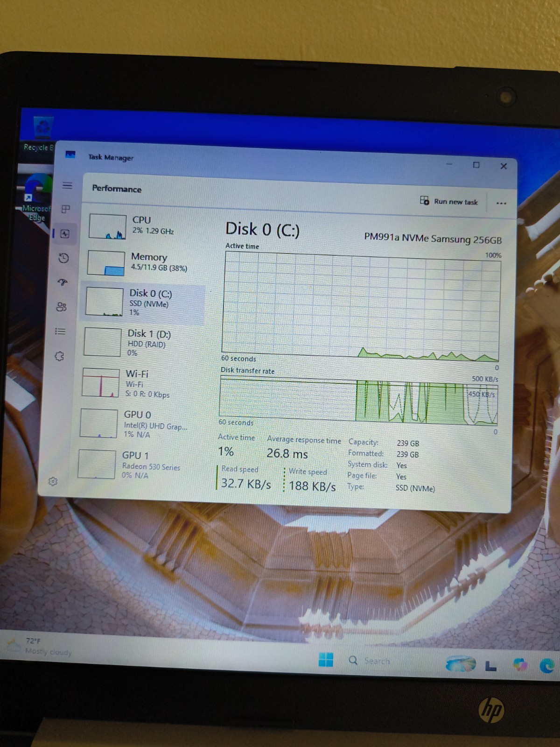Click the PM991a NVMe Samsung 256GB label
The width and height of the screenshot is (560, 747).
[x=433, y=239]
